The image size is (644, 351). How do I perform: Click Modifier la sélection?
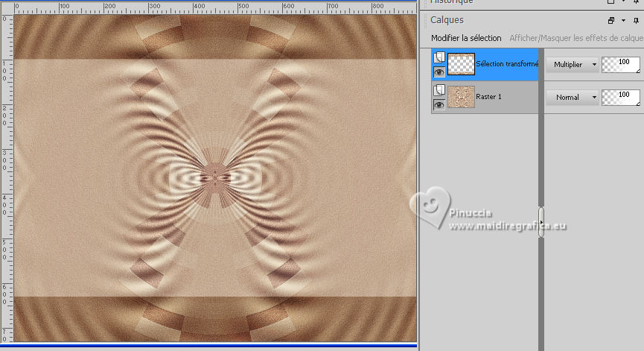point(466,38)
